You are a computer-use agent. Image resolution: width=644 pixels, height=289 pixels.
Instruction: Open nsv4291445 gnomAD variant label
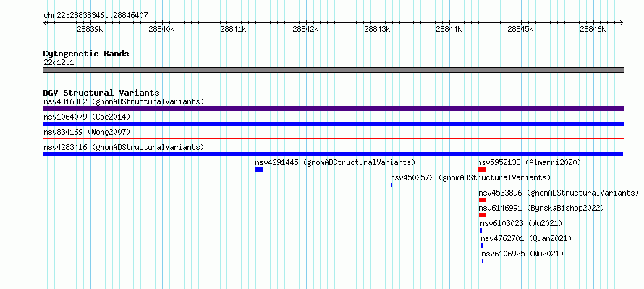[335, 162]
